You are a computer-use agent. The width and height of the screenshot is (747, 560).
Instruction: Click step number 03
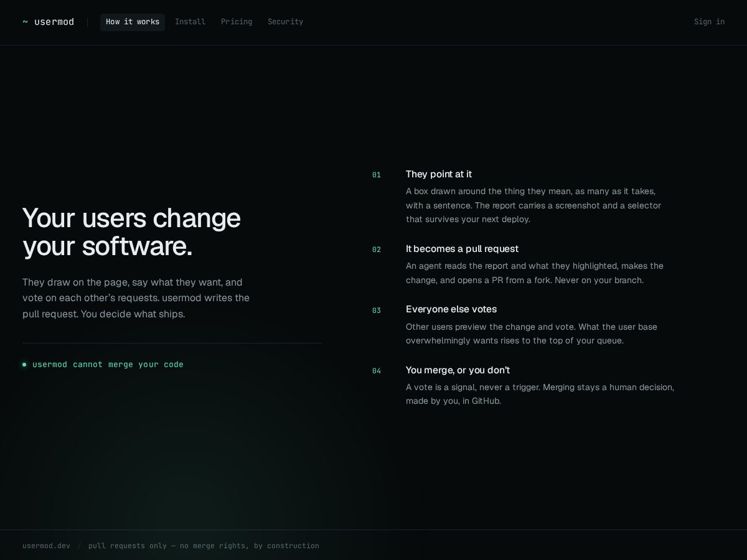[377, 310]
